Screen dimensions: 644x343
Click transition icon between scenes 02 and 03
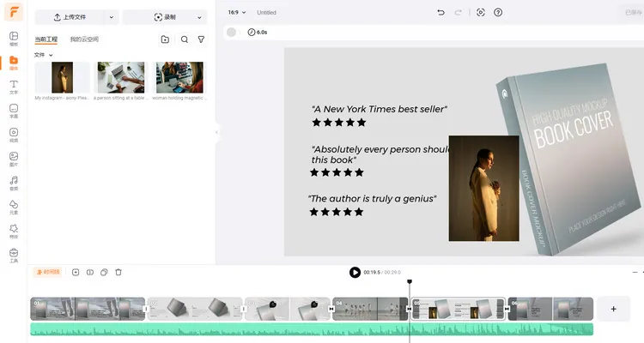pyautogui.click(x=244, y=309)
